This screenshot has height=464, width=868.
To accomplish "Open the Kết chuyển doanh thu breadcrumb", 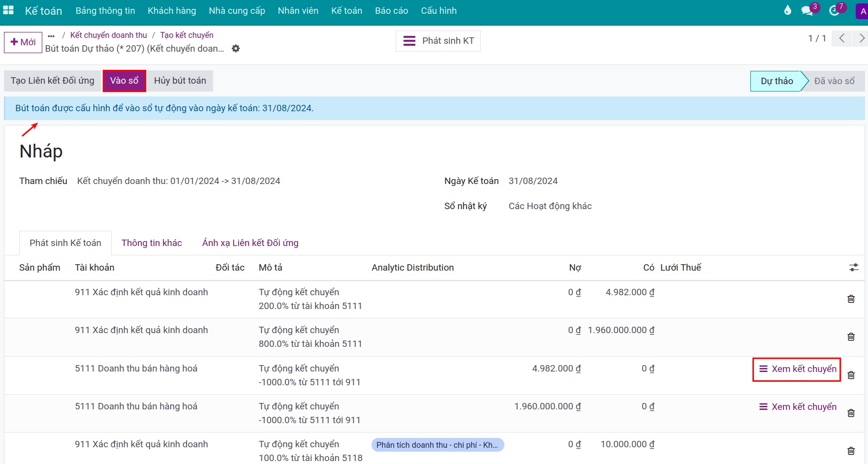I will 108,35.
